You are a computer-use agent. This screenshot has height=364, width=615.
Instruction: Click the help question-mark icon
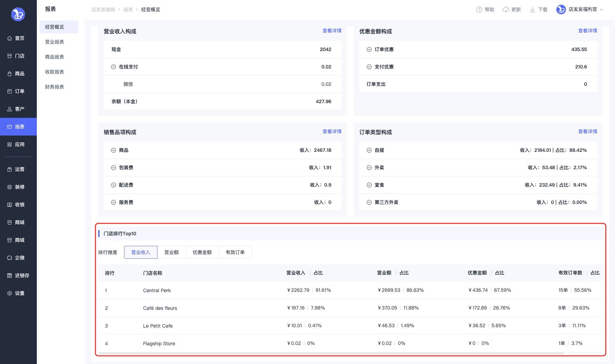point(479,10)
